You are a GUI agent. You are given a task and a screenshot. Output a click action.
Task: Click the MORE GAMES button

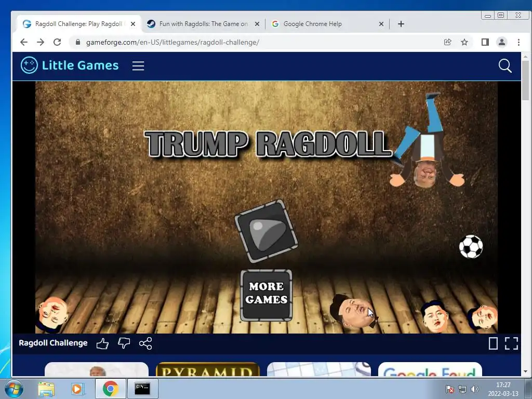[267, 295]
